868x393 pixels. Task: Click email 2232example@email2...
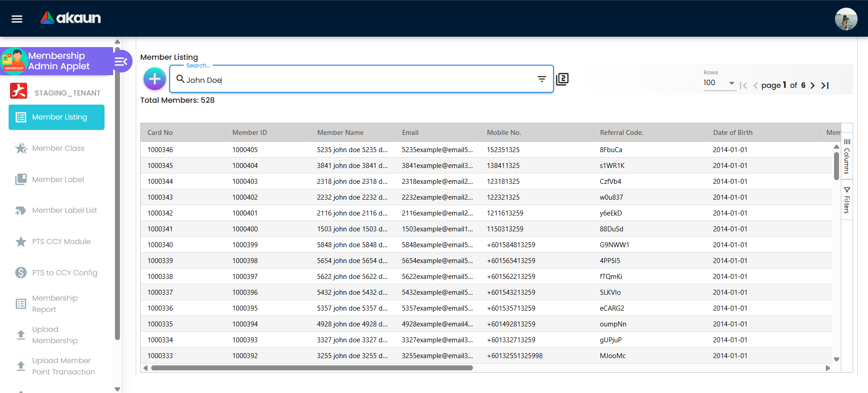(437, 197)
